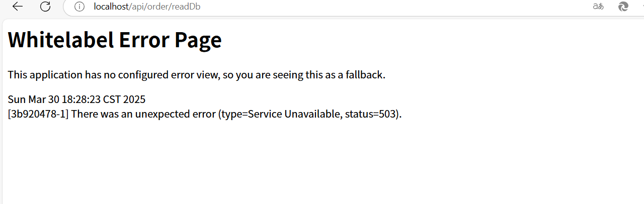Viewport: 644px width, 204px height.
Task: Click the word "fallback" in the paragraph
Action: click(365, 75)
